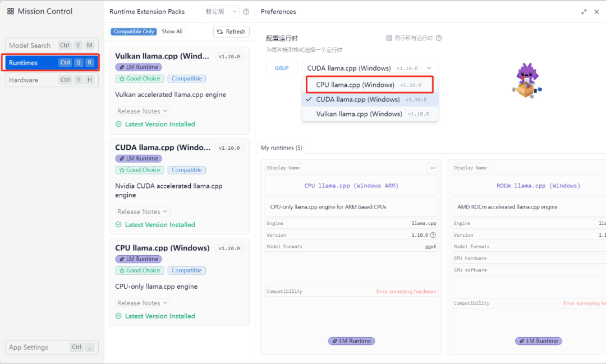Close the Preferences panel
The height and width of the screenshot is (364, 606).
pyautogui.click(x=596, y=12)
